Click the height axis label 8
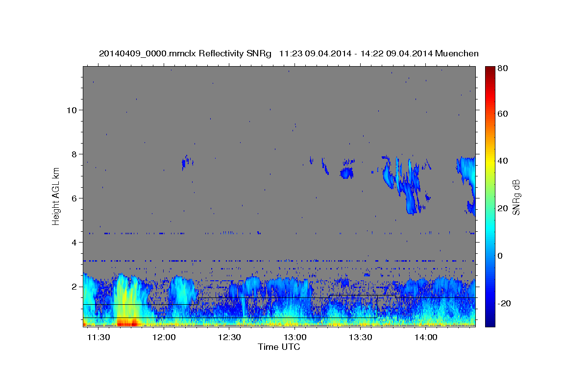588x392 pixels. tap(74, 154)
